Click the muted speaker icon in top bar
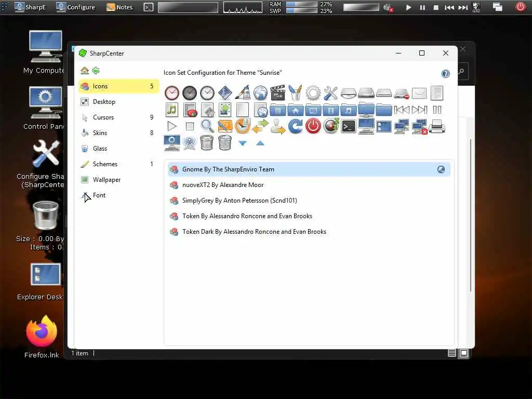The width and height of the screenshot is (532, 399). coord(388,7)
